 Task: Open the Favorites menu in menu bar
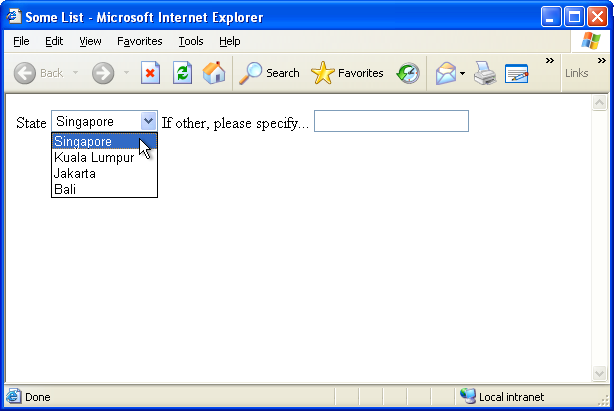point(139,41)
